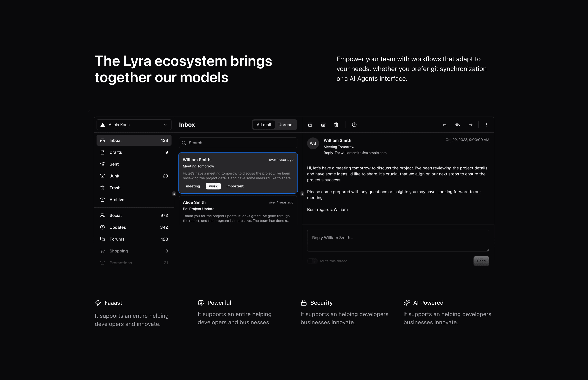Click the Reply arrow icon
This screenshot has height=380, width=588.
click(444, 125)
